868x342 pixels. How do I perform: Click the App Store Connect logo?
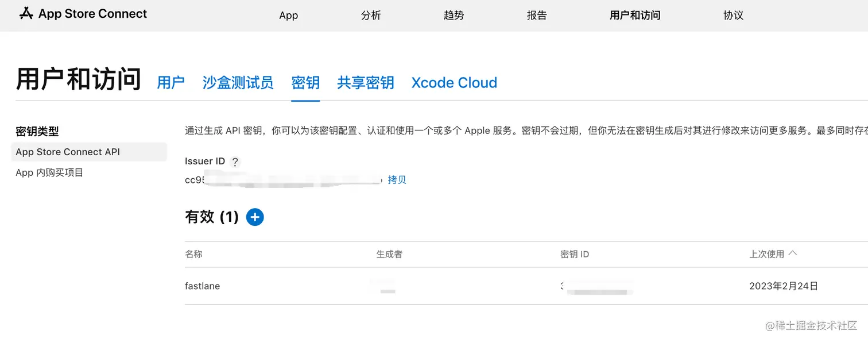coord(83,14)
